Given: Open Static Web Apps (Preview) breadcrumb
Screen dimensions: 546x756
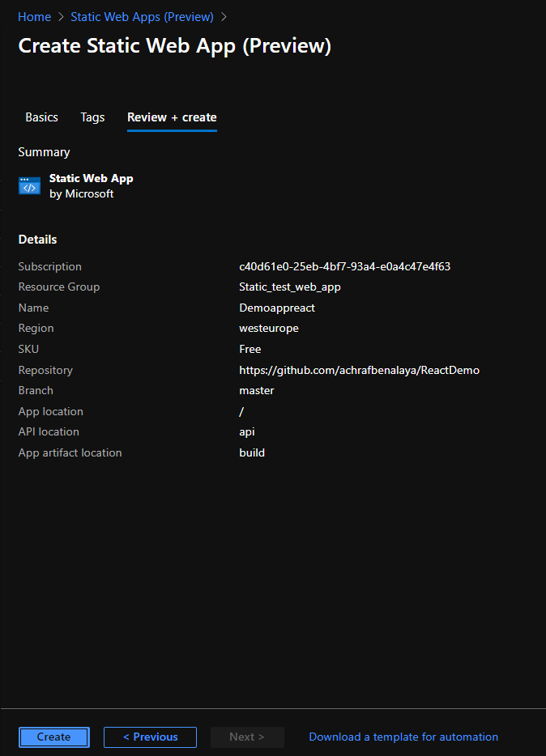Looking at the screenshot, I should pos(143,17).
